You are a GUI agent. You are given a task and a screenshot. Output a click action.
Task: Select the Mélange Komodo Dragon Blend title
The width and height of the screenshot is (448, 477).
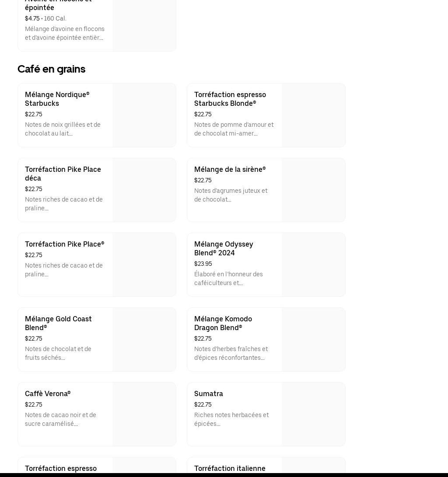(223, 323)
